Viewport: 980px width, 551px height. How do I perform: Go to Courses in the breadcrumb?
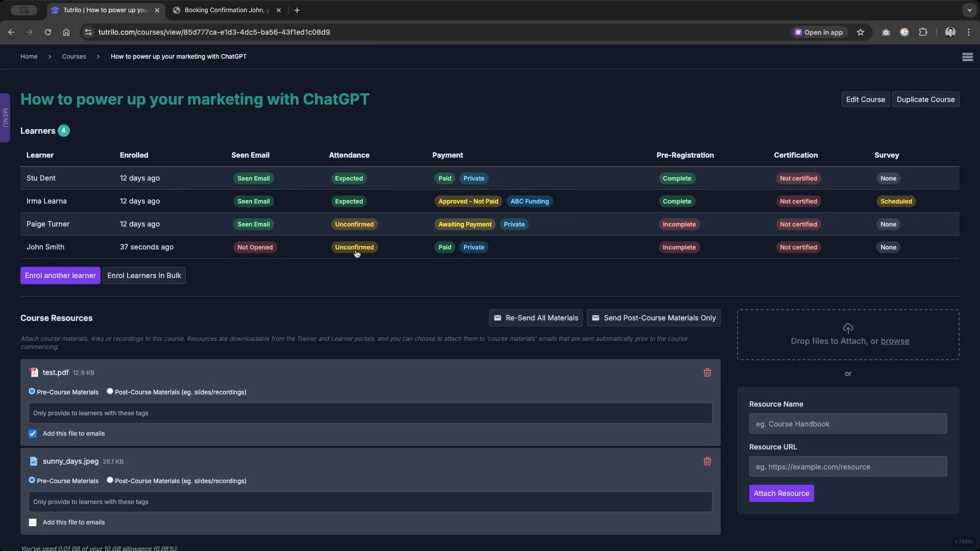[x=74, y=57]
